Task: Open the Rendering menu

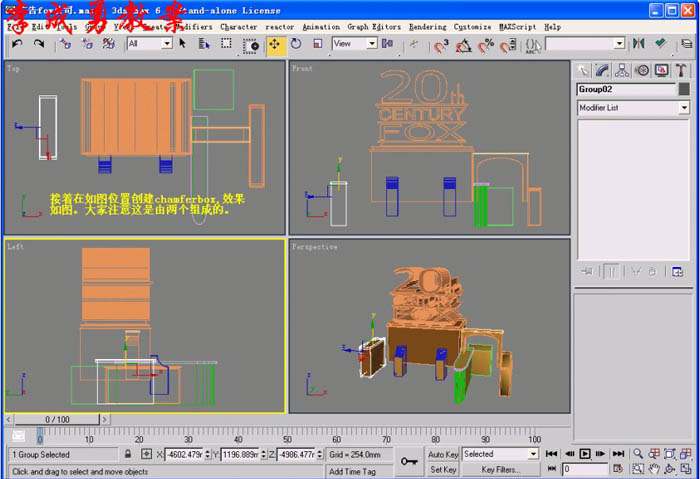Action: point(427,27)
